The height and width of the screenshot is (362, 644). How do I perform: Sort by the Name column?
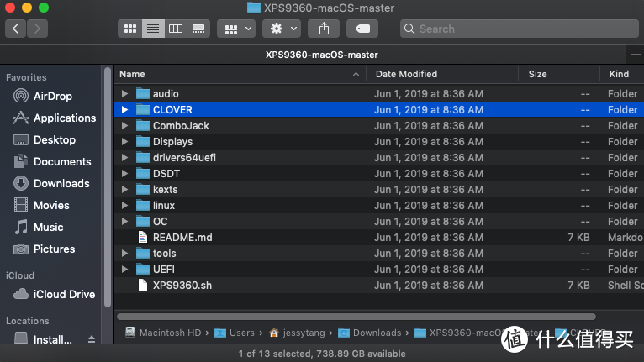tap(240, 74)
